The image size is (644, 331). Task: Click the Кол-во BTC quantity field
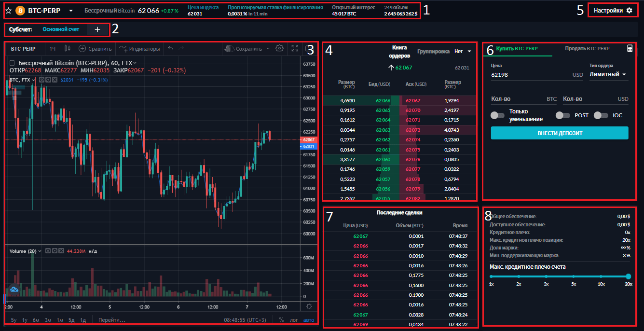[524, 99]
